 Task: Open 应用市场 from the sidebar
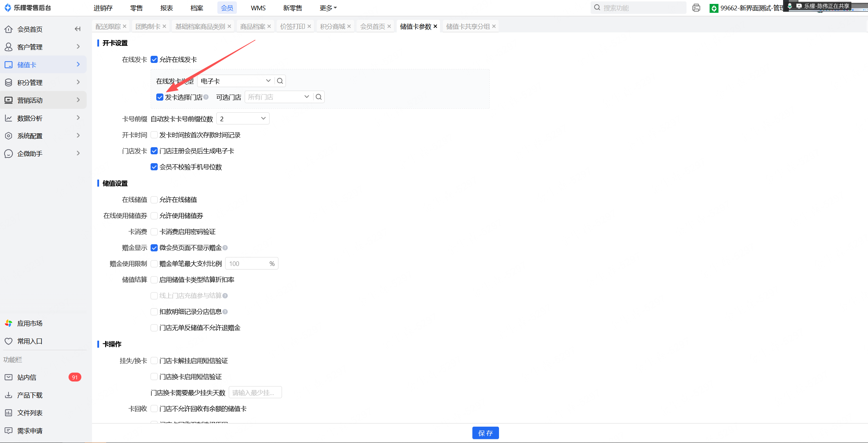(30, 323)
